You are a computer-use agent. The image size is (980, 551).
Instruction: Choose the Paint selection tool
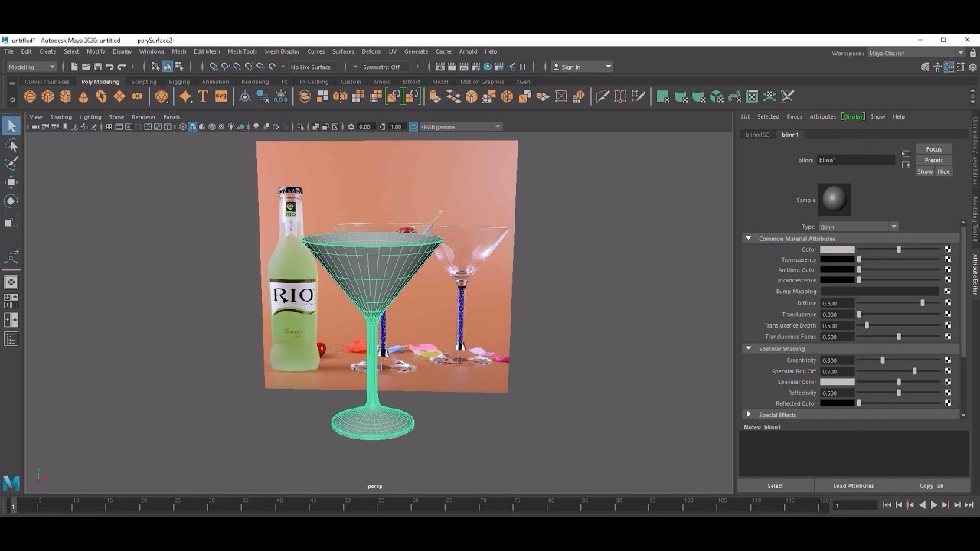click(11, 163)
